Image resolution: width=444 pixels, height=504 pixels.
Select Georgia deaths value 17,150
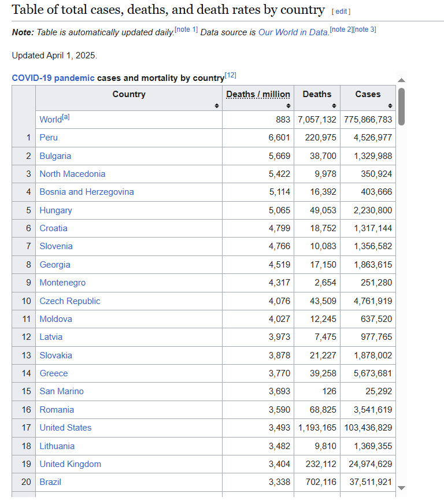(x=323, y=265)
